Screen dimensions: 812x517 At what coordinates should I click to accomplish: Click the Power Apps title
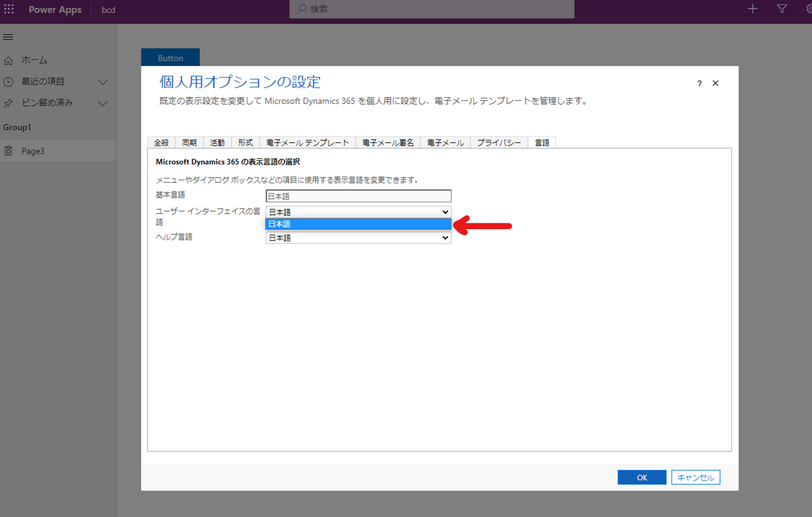tap(55, 9)
